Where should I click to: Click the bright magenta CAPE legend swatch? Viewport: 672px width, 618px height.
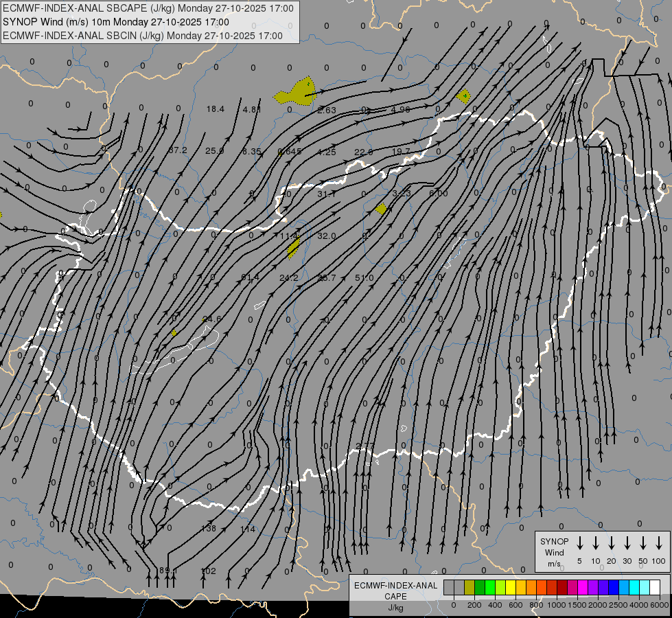(583, 588)
